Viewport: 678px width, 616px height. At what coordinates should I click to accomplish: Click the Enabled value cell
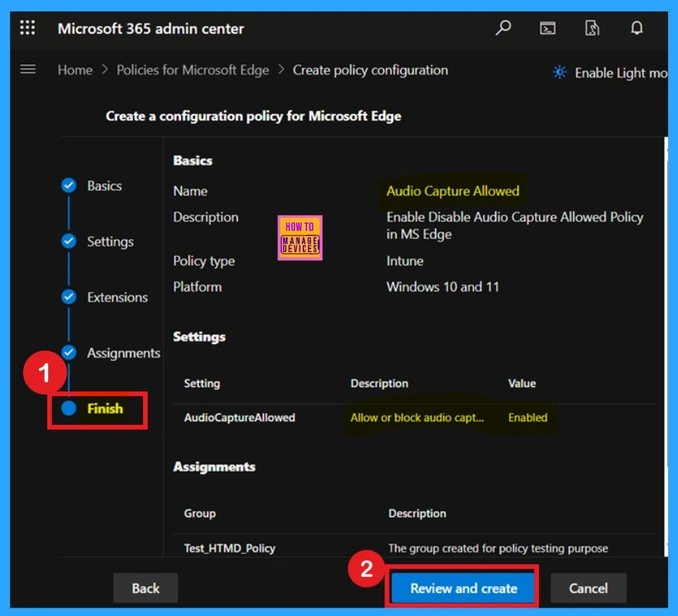527,417
